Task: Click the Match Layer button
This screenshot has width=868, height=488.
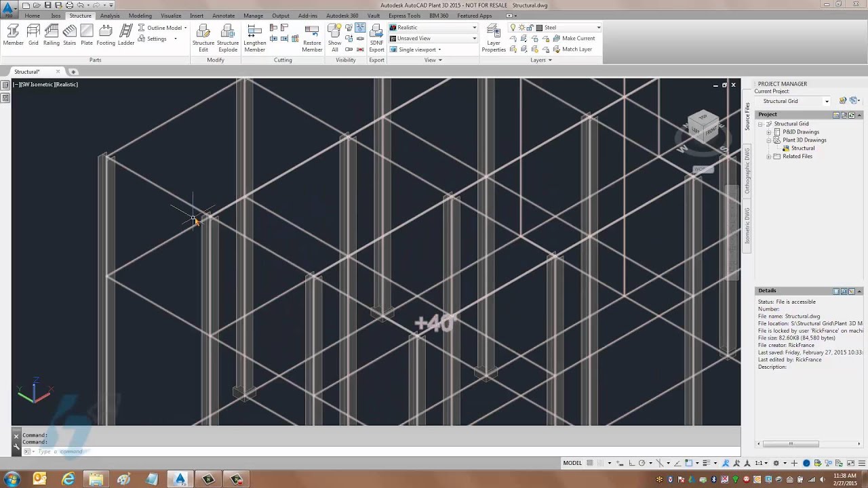Action: 571,49
